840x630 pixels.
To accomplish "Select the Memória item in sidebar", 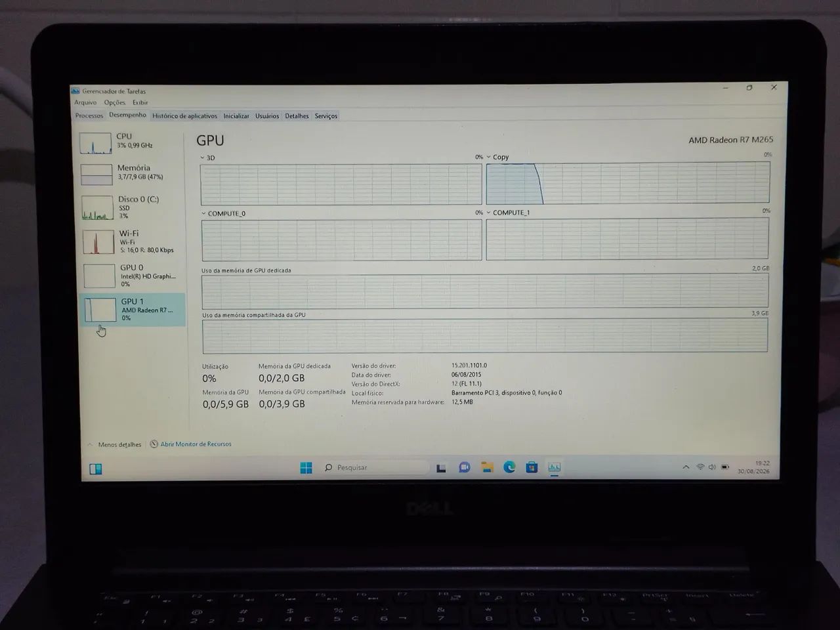I will click(131, 173).
